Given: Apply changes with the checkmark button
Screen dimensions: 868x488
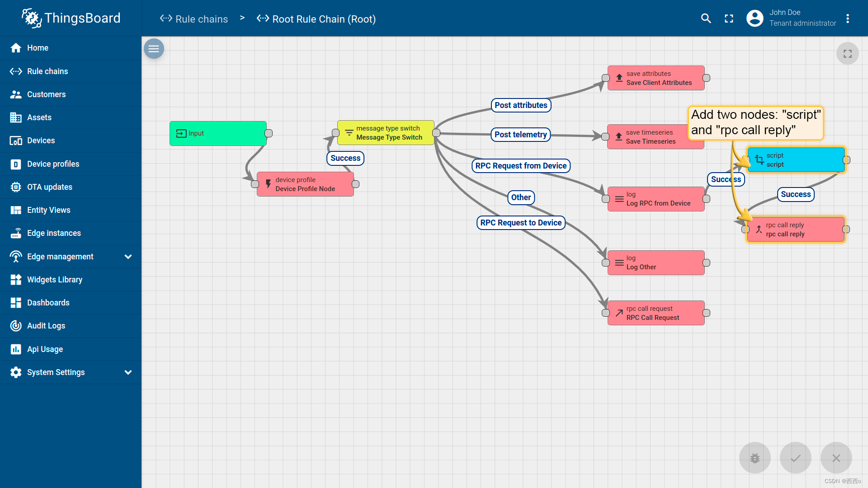Looking at the screenshot, I should [x=795, y=458].
